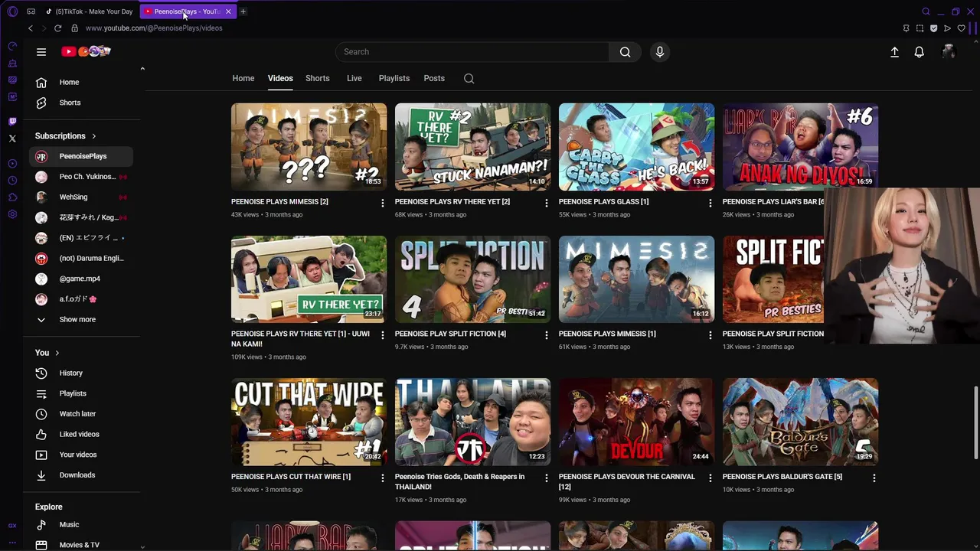Take a snapshot with the capture icon

pyautogui.click(x=920, y=28)
